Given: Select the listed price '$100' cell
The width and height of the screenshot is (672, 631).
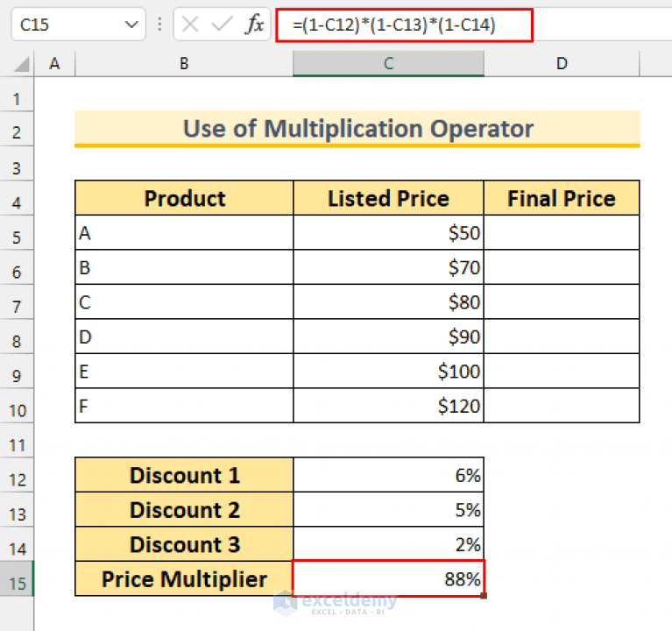Looking at the screenshot, I should point(388,372).
